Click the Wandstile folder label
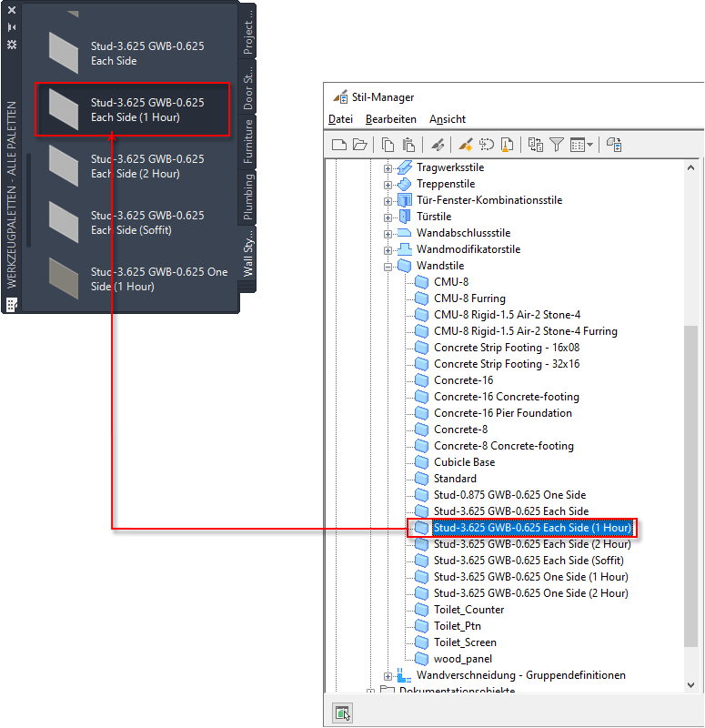The image size is (705, 728). coord(440,266)
